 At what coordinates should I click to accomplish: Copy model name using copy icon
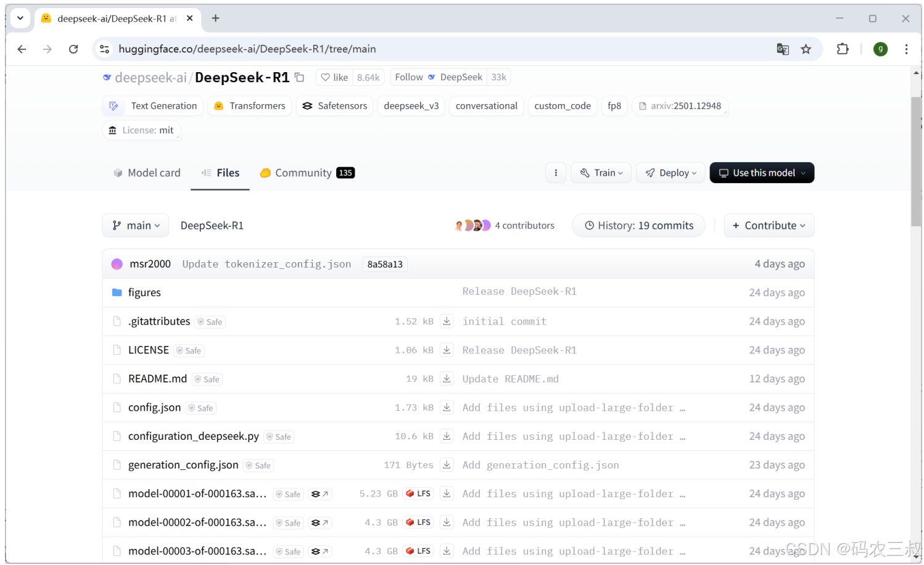click(300, 77)
